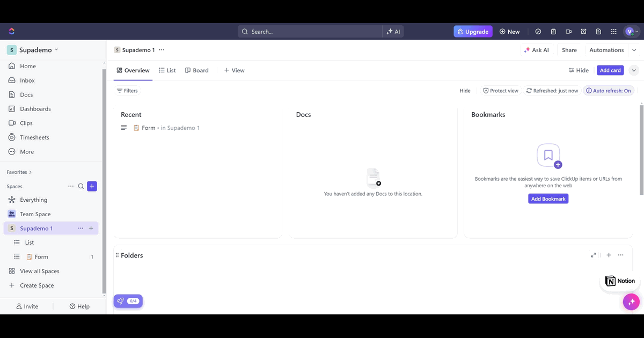644x338 pixels.
Task: Expand Folders card to fullscreen
Action: pos(594,255)
